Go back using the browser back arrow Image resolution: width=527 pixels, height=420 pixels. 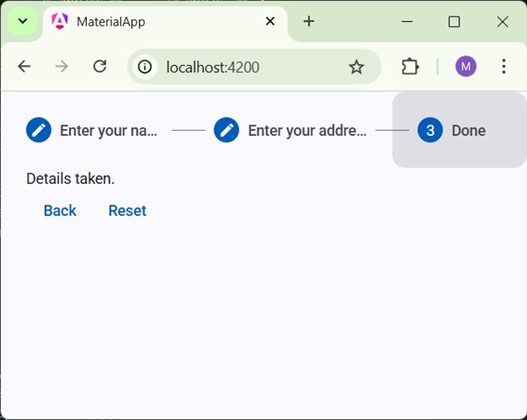pos(24,67)
